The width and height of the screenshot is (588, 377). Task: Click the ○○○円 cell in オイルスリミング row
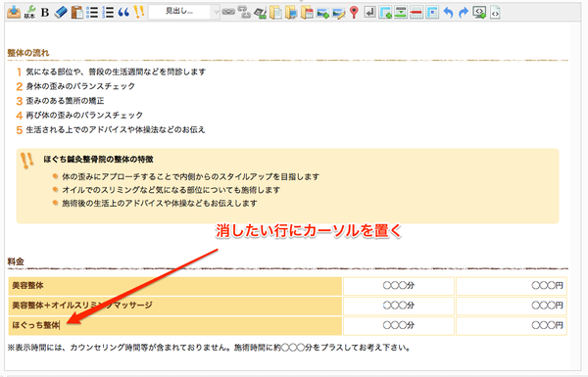[x=512, y=306]
